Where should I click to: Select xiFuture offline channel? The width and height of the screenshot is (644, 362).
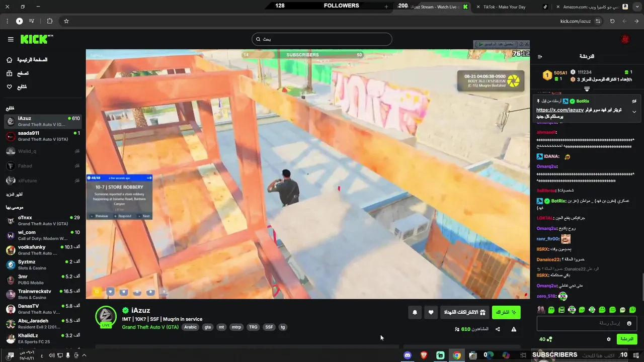point(43,180)
